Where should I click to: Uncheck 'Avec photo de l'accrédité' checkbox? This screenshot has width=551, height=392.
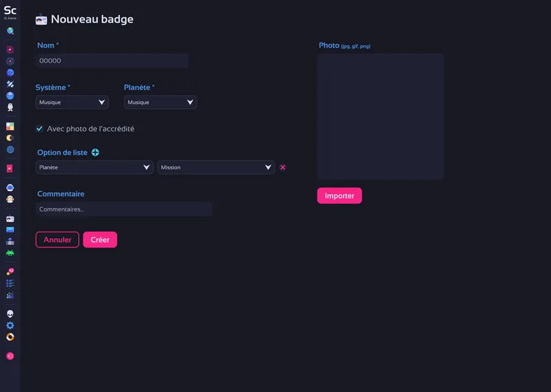39,129
